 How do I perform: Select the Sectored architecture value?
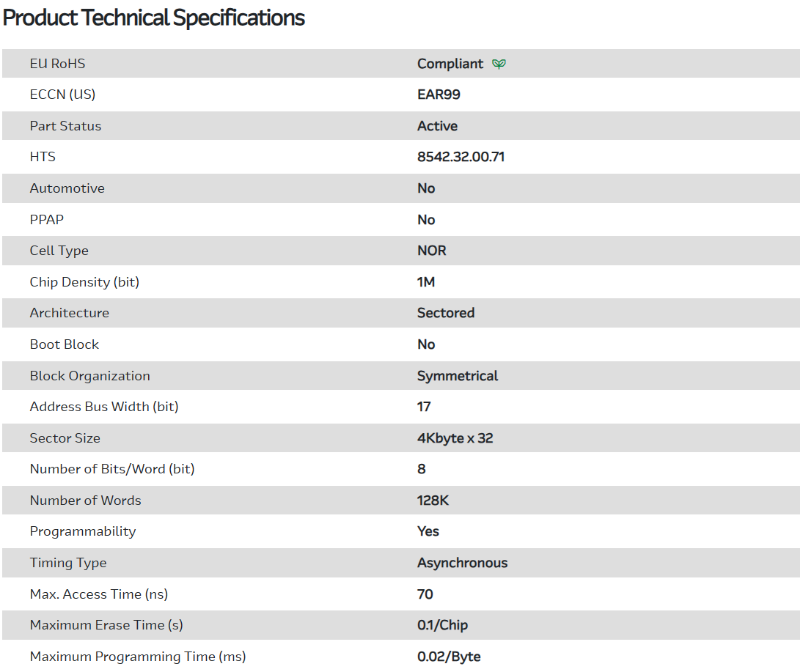click(x=446, y=313)
